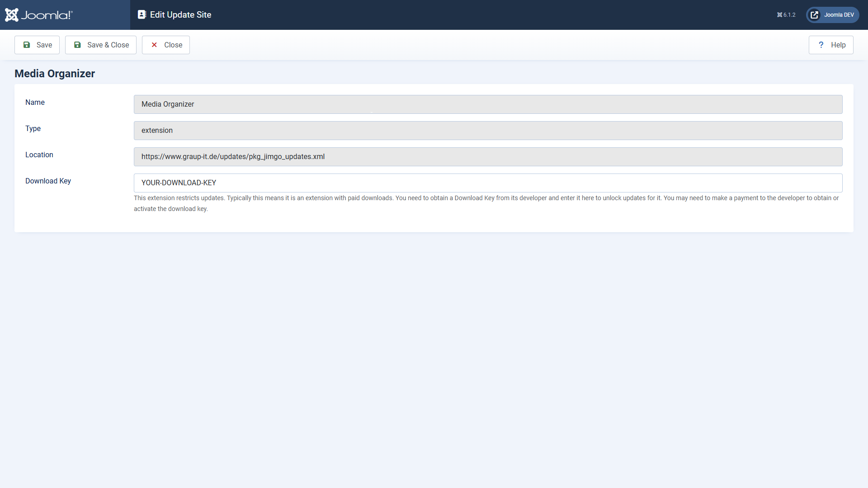Screen dimensions: 868x488
Task: Click the download key help description text
Action: tap(486, 203)
